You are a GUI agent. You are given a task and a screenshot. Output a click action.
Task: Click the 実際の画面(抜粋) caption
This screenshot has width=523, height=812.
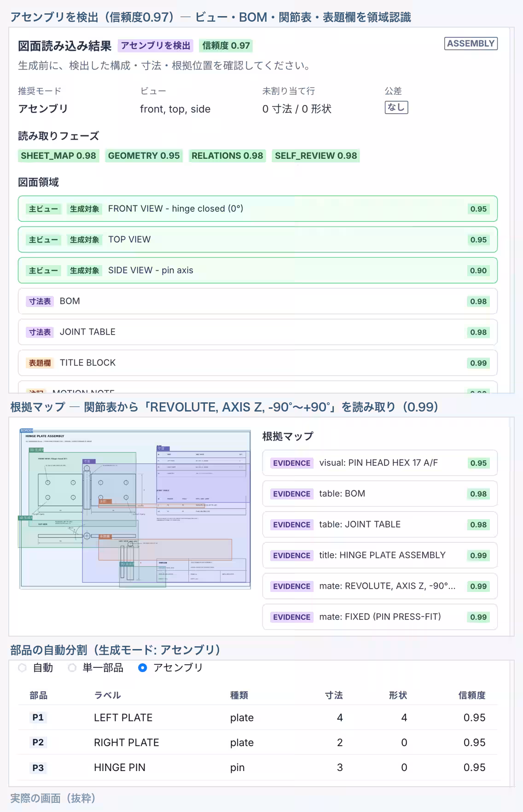click(x=52, y=798)
